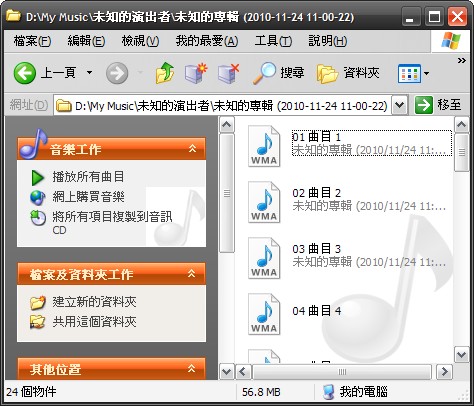This screenshot has width=474, height=406.
Task: Click the task pane scroll up arrow
Action: [x=227, y=125]
